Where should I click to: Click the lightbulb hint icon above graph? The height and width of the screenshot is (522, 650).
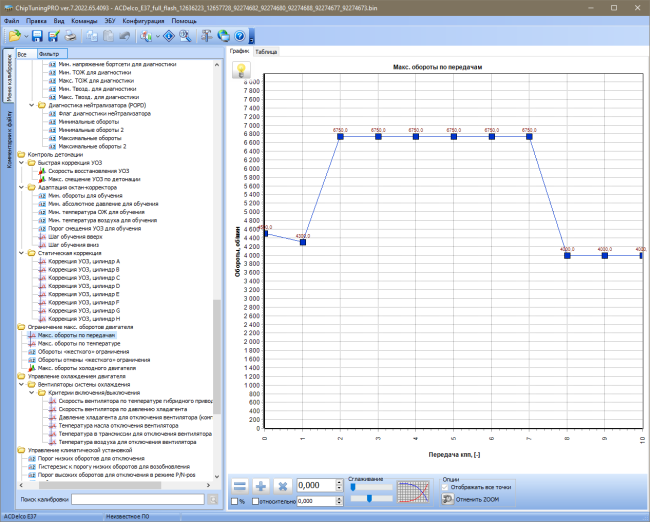click(241, 70)
